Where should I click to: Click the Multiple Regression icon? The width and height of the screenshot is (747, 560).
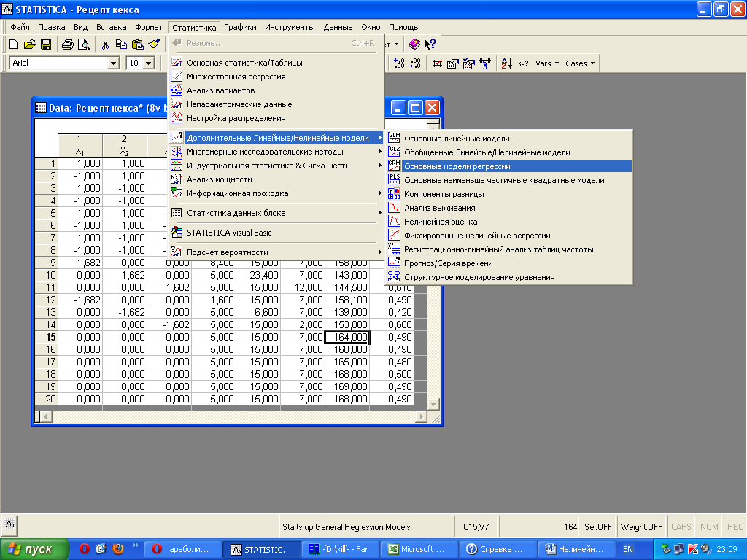pos(177,76)
